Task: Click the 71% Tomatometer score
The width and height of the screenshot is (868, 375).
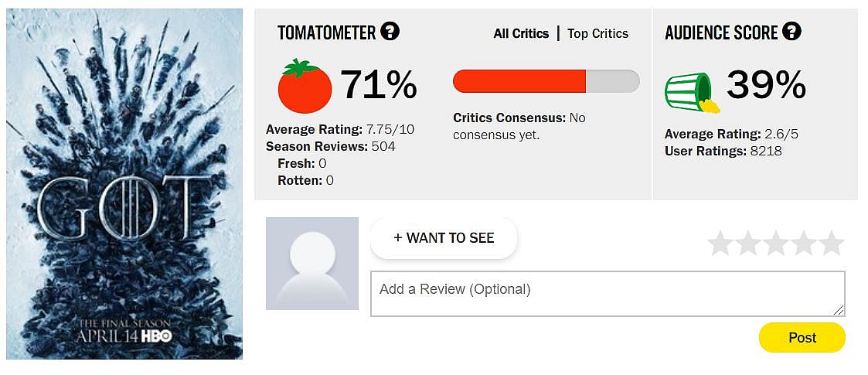Action: (x=378, y=84)
